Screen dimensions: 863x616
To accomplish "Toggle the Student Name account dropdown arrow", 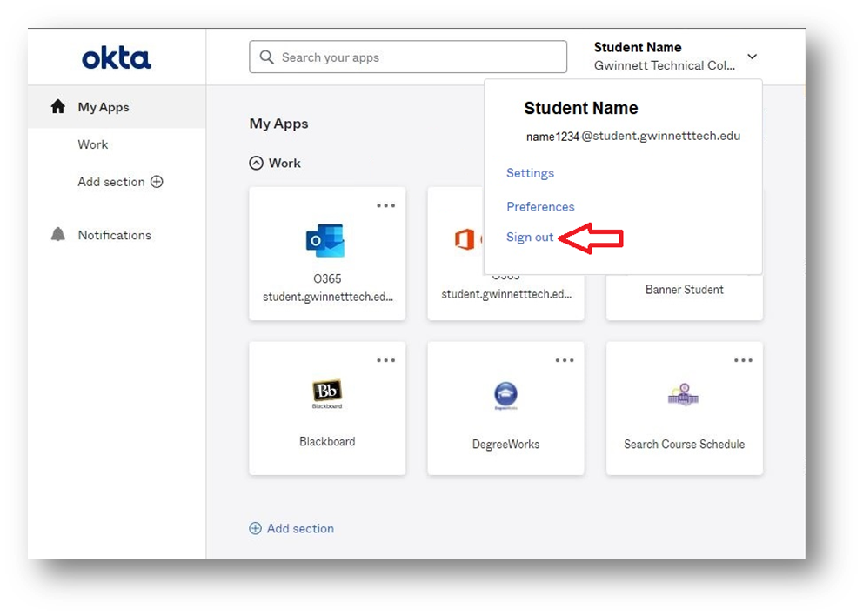I will (752, 57).
